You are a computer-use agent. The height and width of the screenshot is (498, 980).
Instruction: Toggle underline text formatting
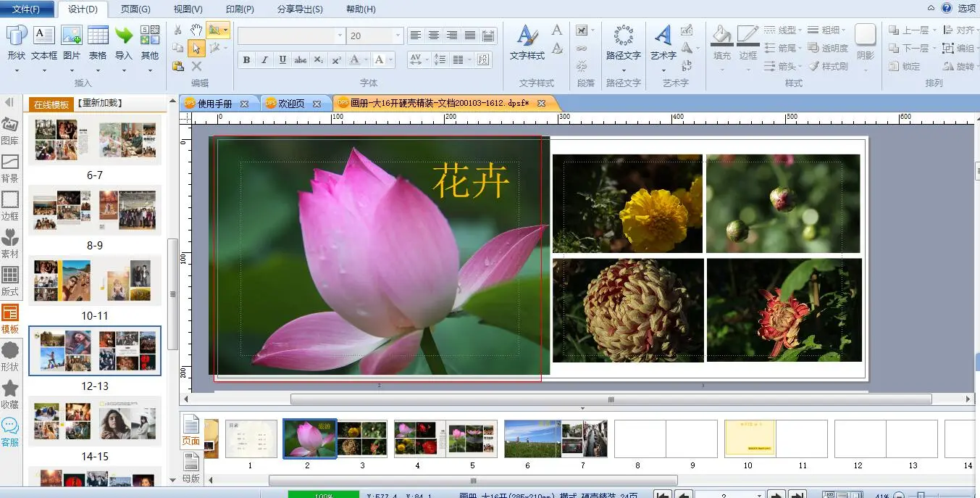(282, 60)
